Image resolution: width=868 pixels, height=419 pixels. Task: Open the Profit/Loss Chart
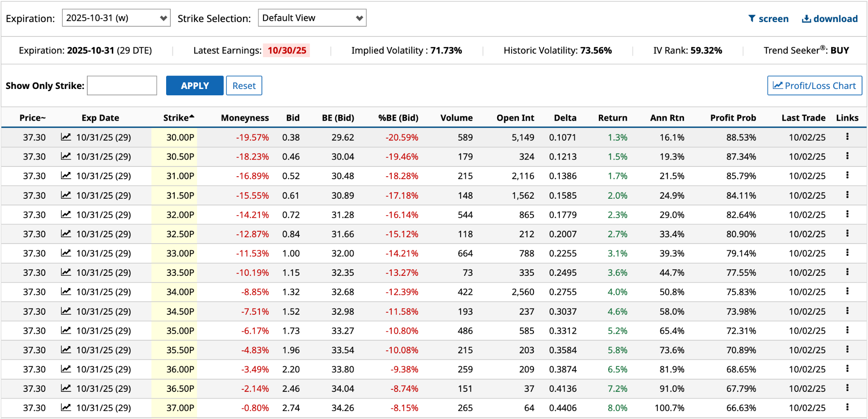[x=814, y=86]
